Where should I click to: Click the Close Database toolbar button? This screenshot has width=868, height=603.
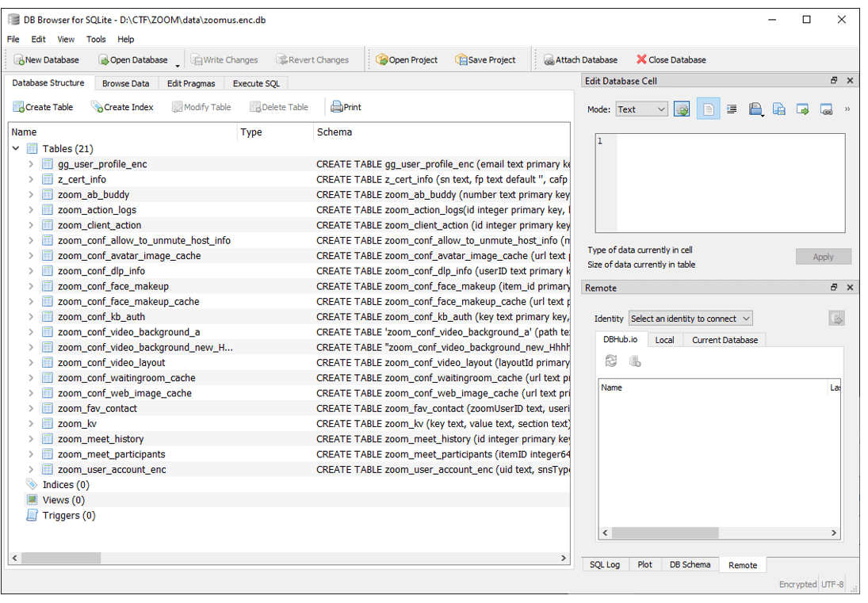click(x=671, y=59)
